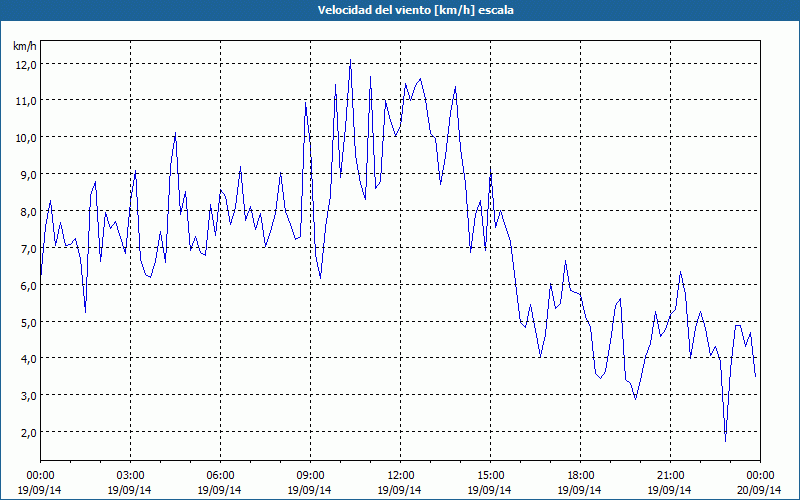Screen dimensions: 800x500
Task: Click the '03:00' time axis label
Action: pos(130,476)
